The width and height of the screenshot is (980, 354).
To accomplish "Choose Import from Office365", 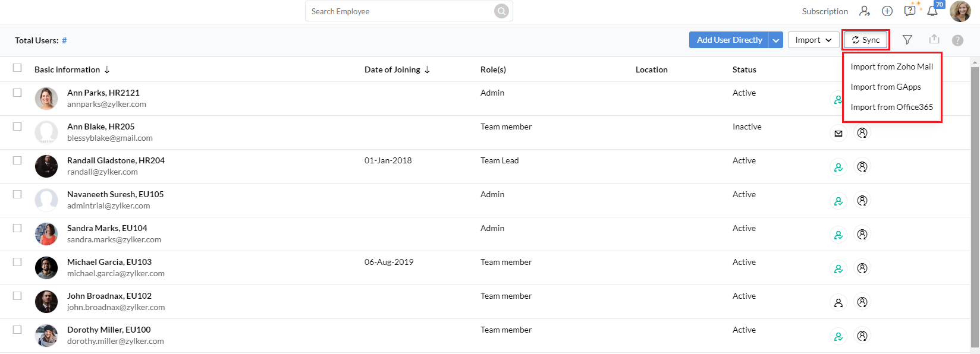I will coord(892,107).
